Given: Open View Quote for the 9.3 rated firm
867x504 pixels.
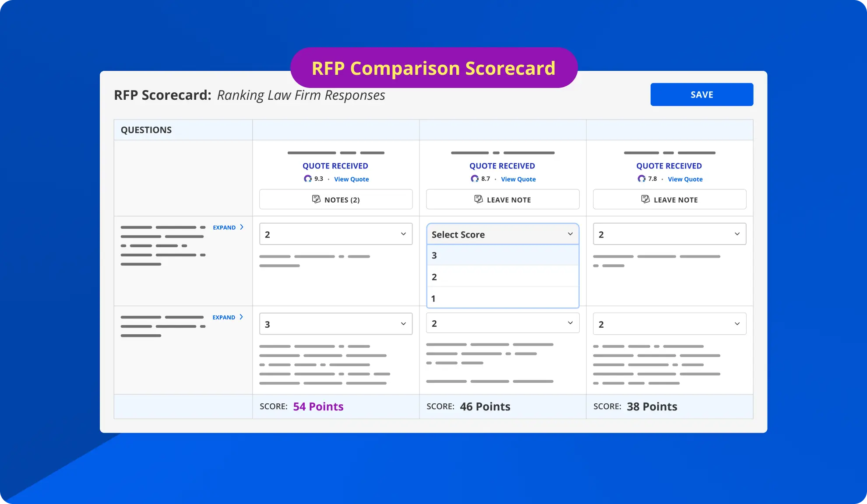Looking at the screenshot, I should click(x=351, y=179).
